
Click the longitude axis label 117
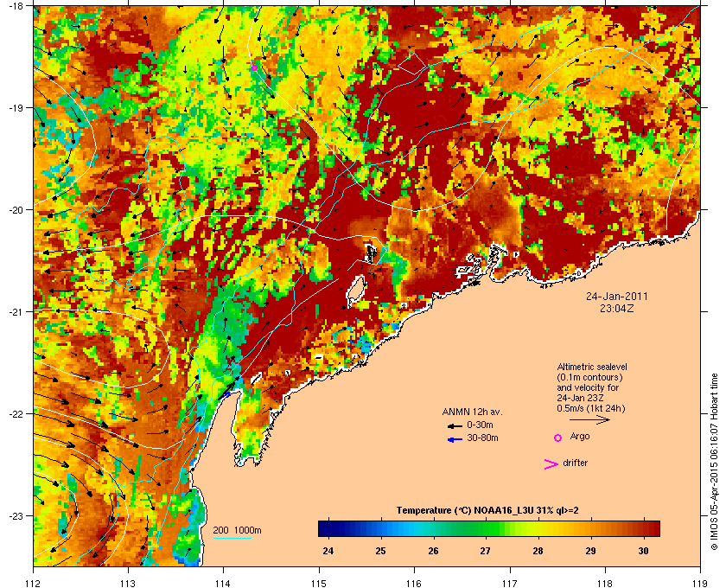point(510,584)
